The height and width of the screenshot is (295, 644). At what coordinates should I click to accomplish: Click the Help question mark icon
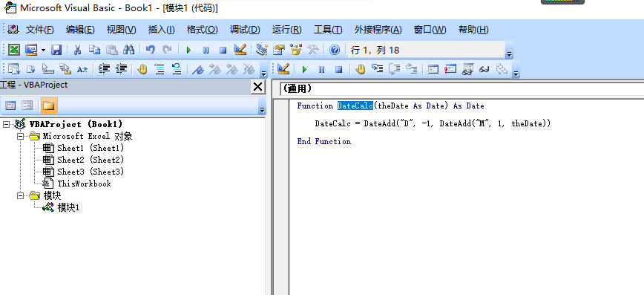335,51
